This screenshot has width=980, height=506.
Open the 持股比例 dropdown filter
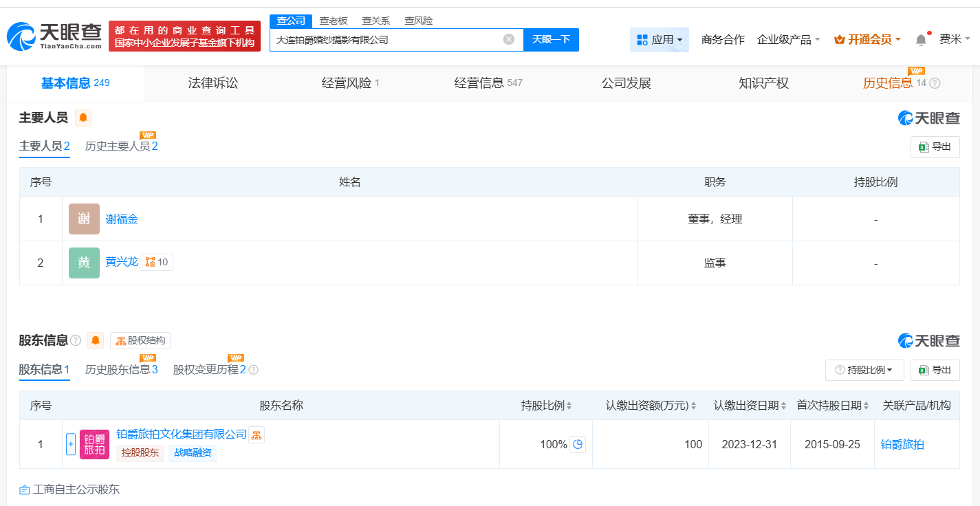[864, 370]
